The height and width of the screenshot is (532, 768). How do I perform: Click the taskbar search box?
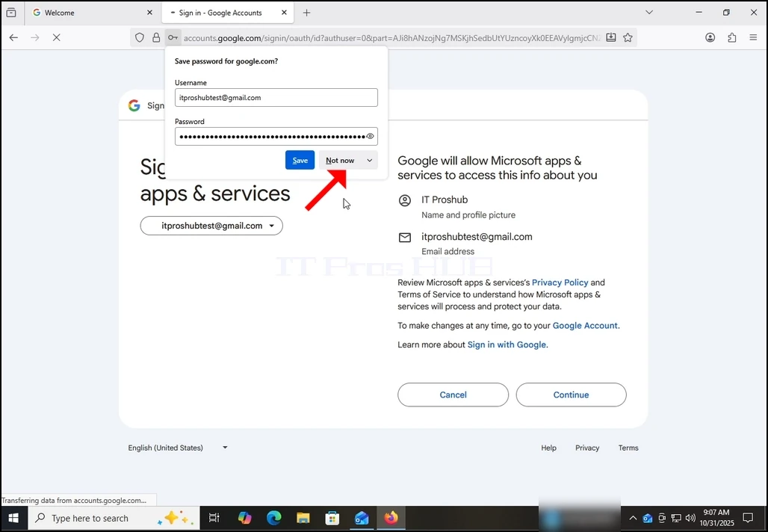(x=114, y=519)
